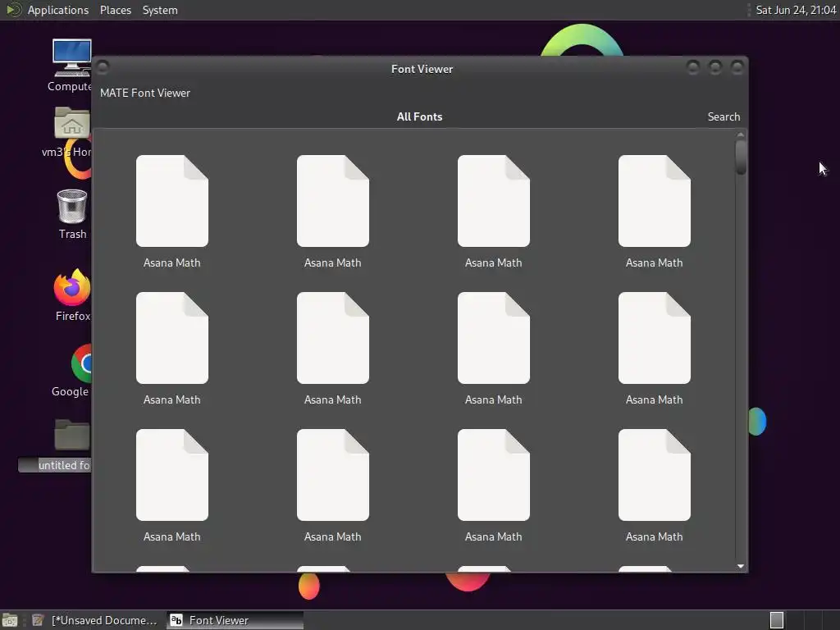Minimize the Font Viewer window

[x=693, y=67]
